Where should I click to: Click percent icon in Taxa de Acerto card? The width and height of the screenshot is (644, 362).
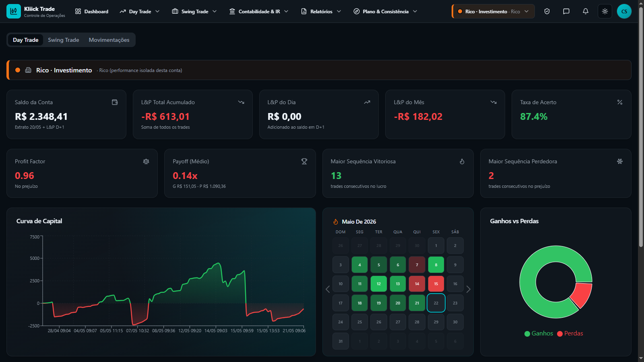tap(620, 102)
